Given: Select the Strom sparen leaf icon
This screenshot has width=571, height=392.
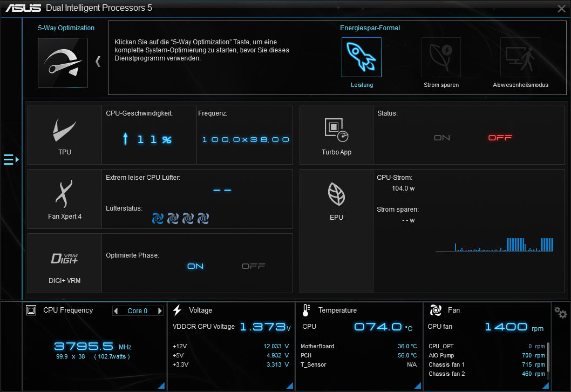Looking at the screenshot, I should 440,57.
